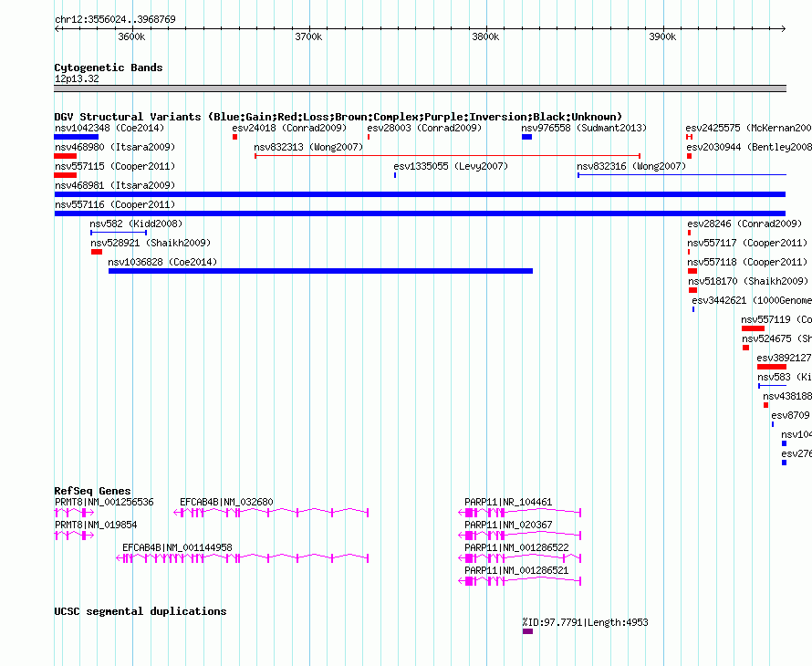
Task: Open the EFCAB4B|NM_001144958 gene label
Action: point(177,547)
